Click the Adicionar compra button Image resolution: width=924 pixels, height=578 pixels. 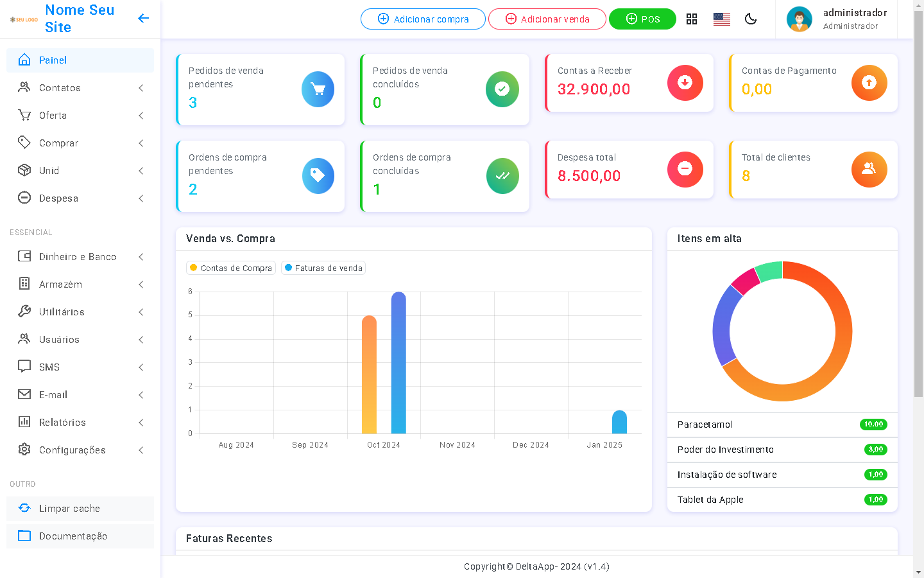423,19
